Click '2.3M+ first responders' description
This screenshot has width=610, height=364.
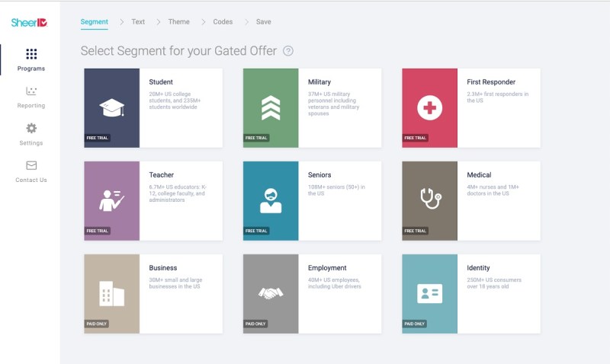(498, 97)
